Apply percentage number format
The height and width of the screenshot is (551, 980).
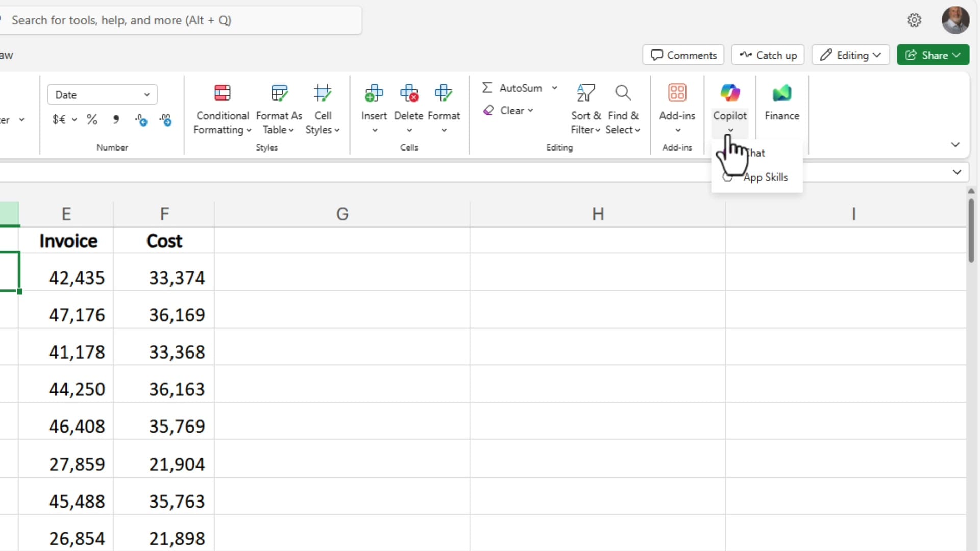click(x=92, y=119)
